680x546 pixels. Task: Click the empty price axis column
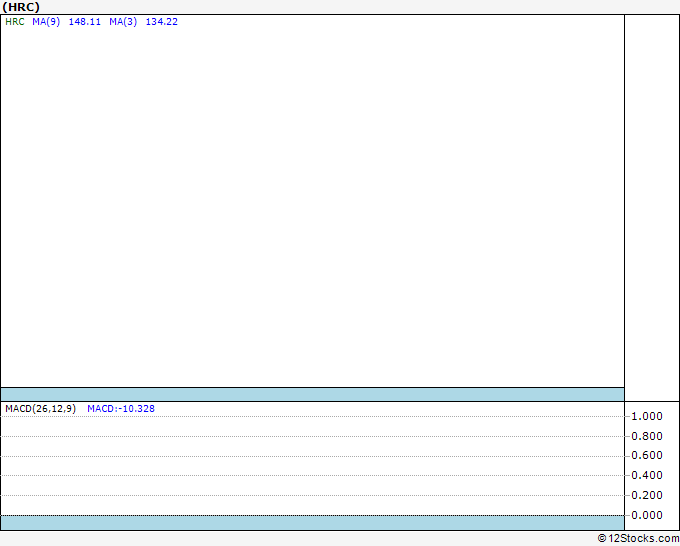(652, 208)
